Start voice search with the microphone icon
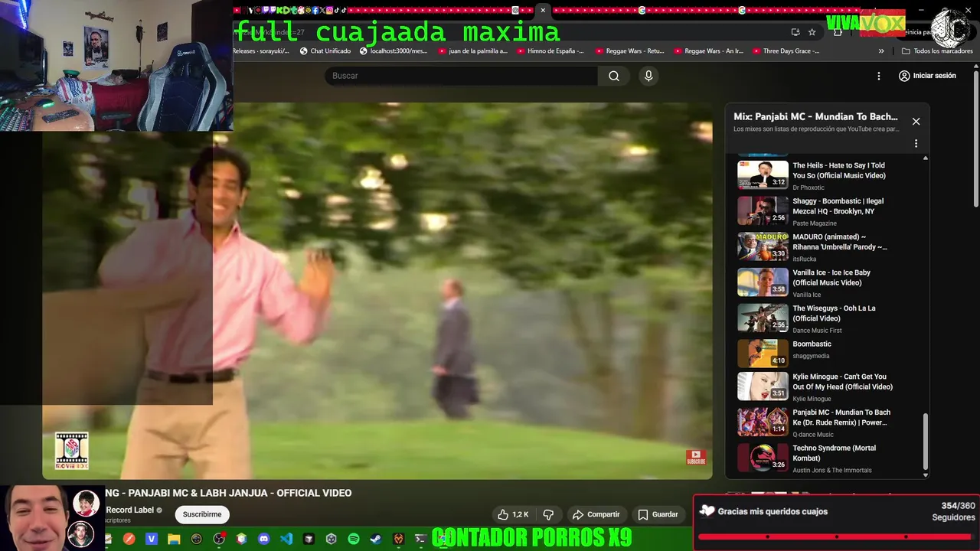Screen dimensions: 980x551 point(648,76)
